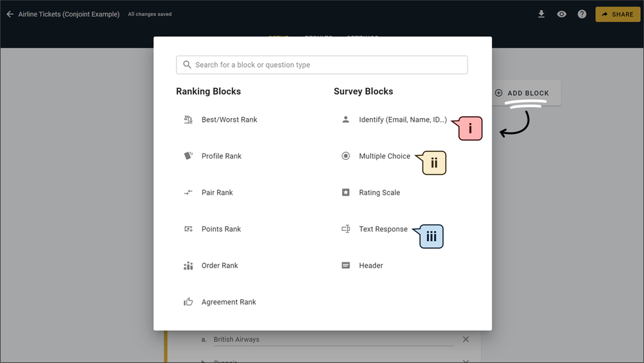Select the Text Response icon
The width and height of the screenshot is (644, 363).
(x=346, y=229)
